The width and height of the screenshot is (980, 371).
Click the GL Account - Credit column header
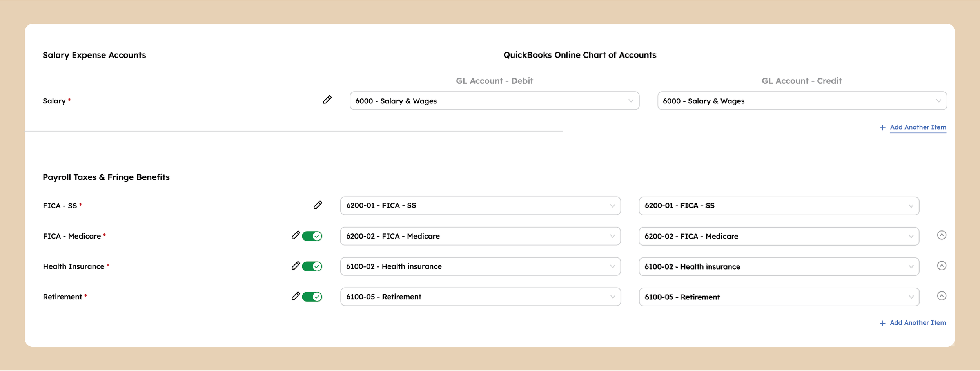pyautogui.click(x=802, y=81)
